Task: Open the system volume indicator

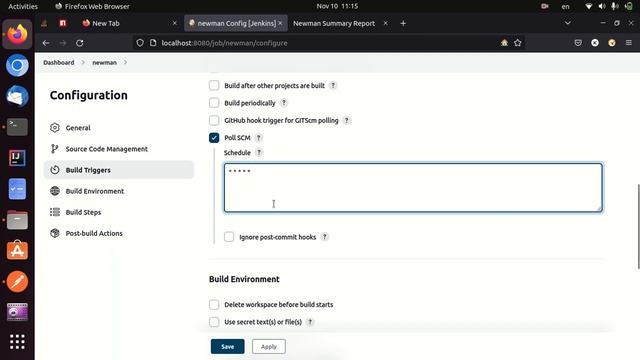Action: coord(602,6)
